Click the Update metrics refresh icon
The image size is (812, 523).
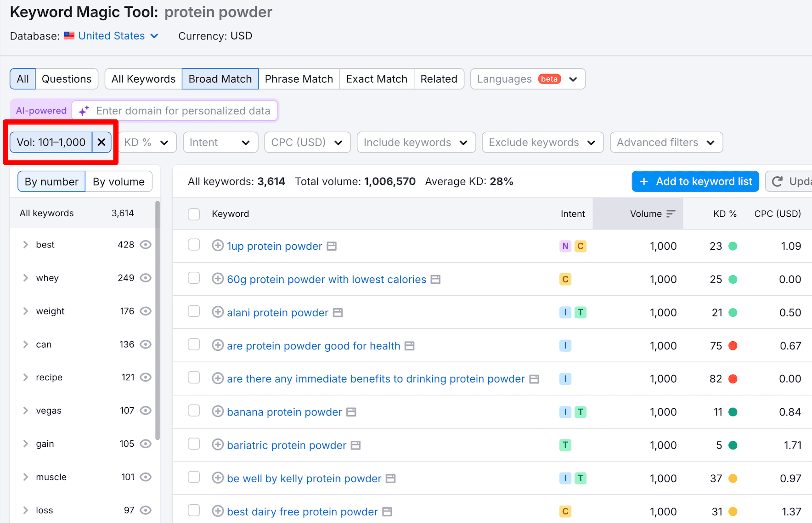777,181
